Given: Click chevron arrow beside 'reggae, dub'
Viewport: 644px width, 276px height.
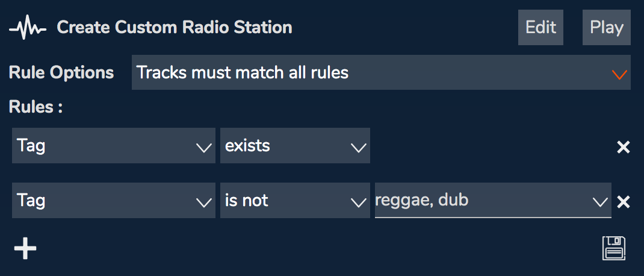Looking at the screenshot, I should click(x=600, y=201).
